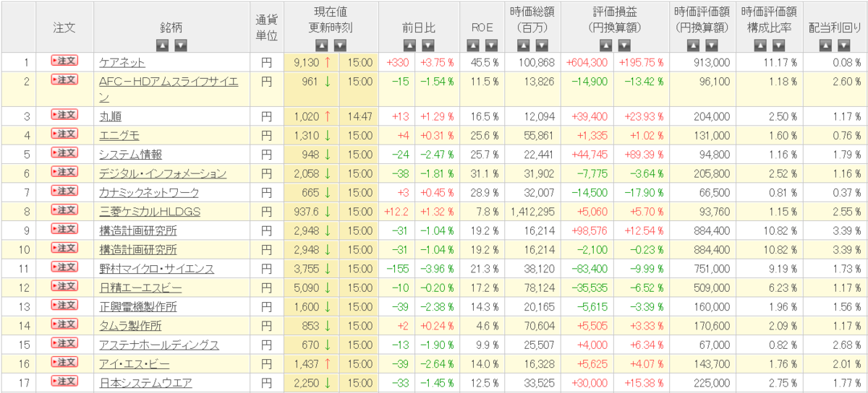
Task: Select market cap value 1,412,295
Action: point(532,211)
